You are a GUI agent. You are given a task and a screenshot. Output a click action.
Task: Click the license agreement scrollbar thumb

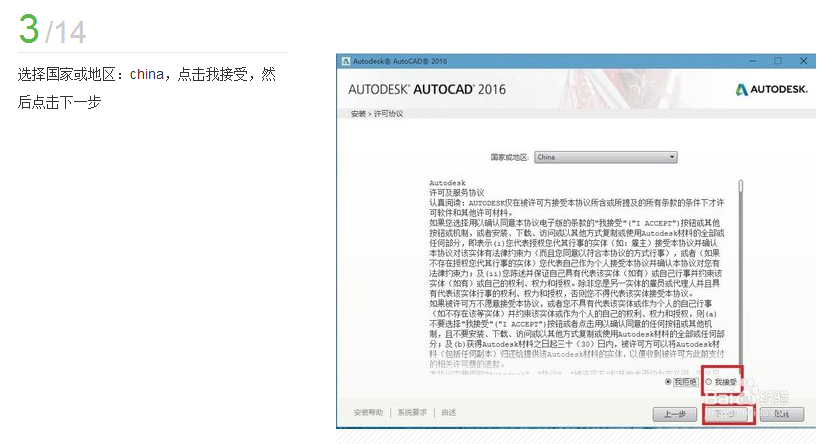[x=741, y=186]
